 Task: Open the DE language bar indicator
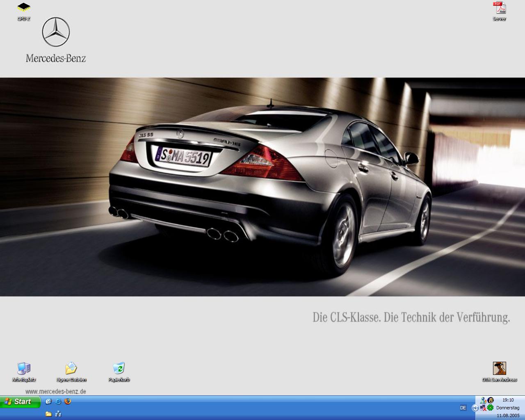coord(463,408)
